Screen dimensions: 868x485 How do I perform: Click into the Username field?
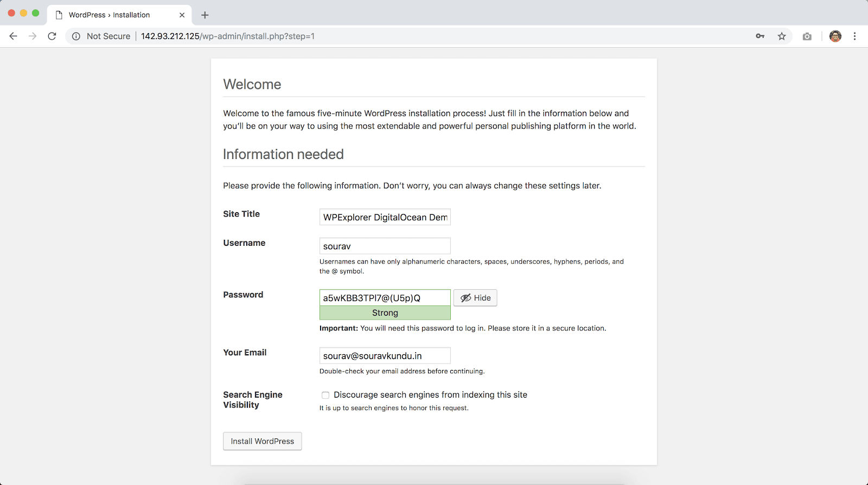[x=385, y=246]
